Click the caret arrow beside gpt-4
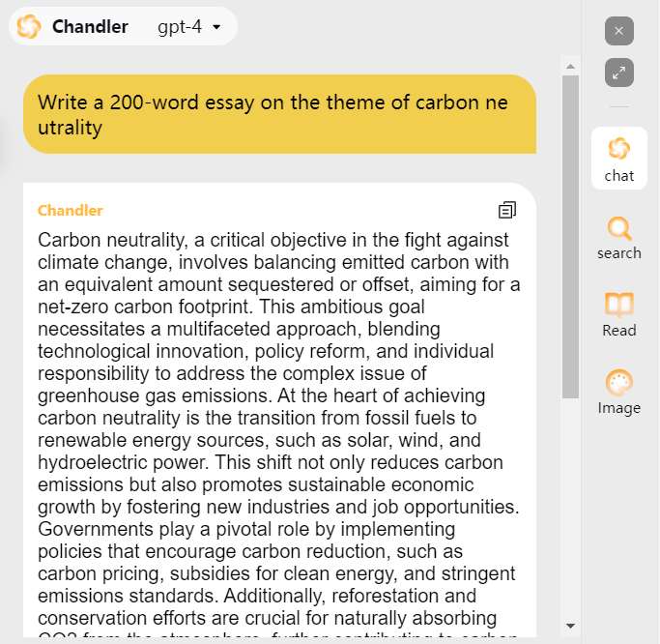660x644 pixels. [x=216, y=27]
